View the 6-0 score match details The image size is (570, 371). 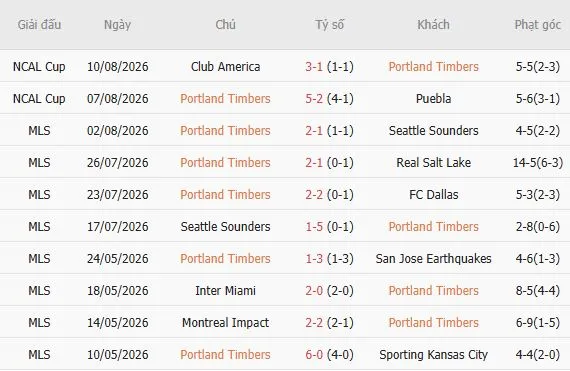tap(314, 354)
